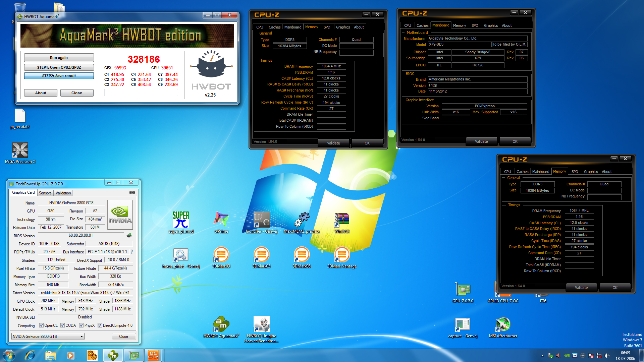Viewport: 644px width, 362px height.
Task: Launch 3DMark Vantage from the desktop
Action: tap(342, 258)
